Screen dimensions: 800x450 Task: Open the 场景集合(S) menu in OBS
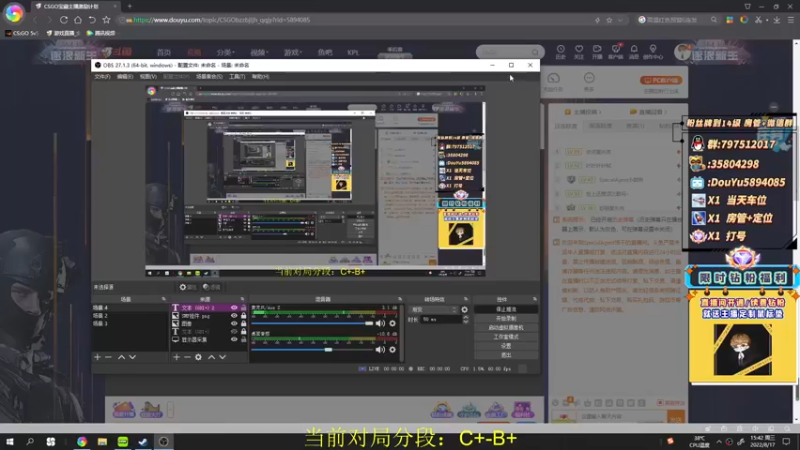[x=209, y=77]
